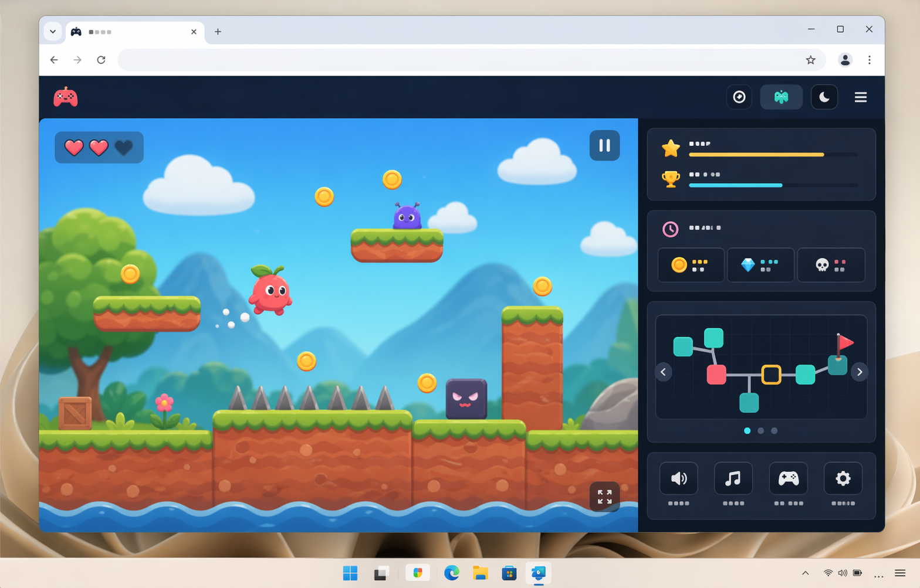The width and height of the screenshot is (920, 588).
Task: Select the yellow outlined current level node
Action: [x=771, y=374]
